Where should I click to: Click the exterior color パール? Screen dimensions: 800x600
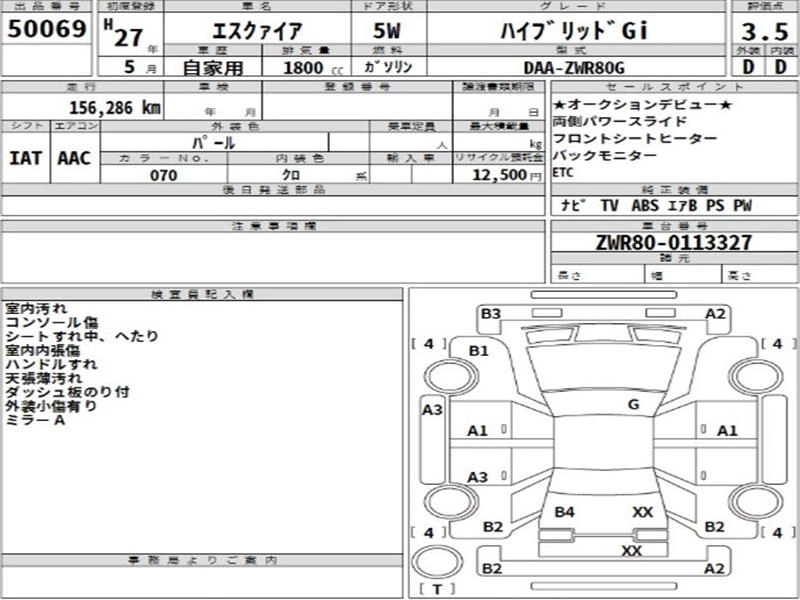[214, 142]
